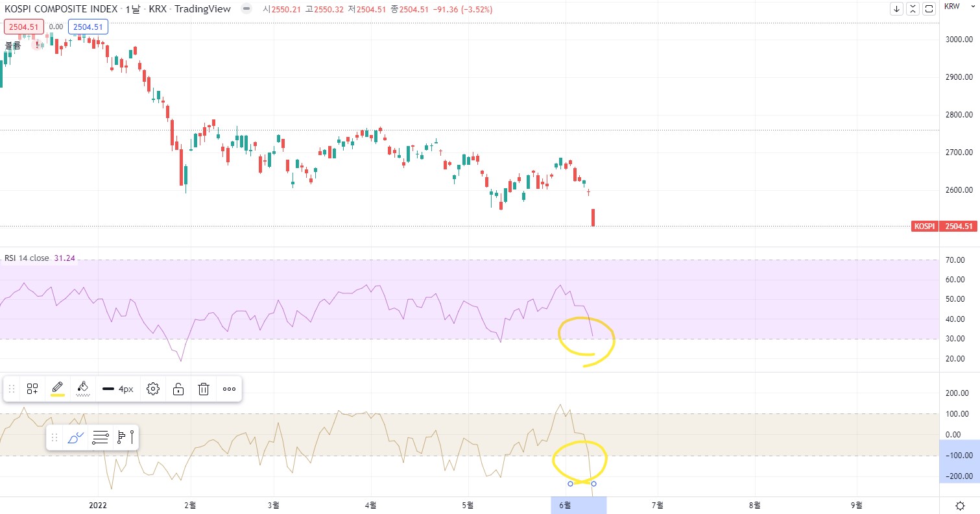Viewport: 980px width, 514px height.
Task: Delete the selected drawing
Action: pyautogui.click(x=204, y=389)
